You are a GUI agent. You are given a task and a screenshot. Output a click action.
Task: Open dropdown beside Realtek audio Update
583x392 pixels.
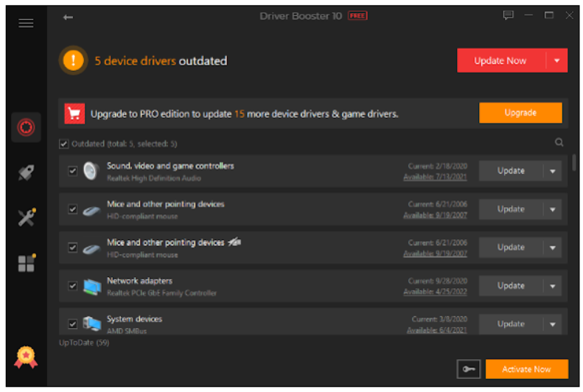coord(553,171)
